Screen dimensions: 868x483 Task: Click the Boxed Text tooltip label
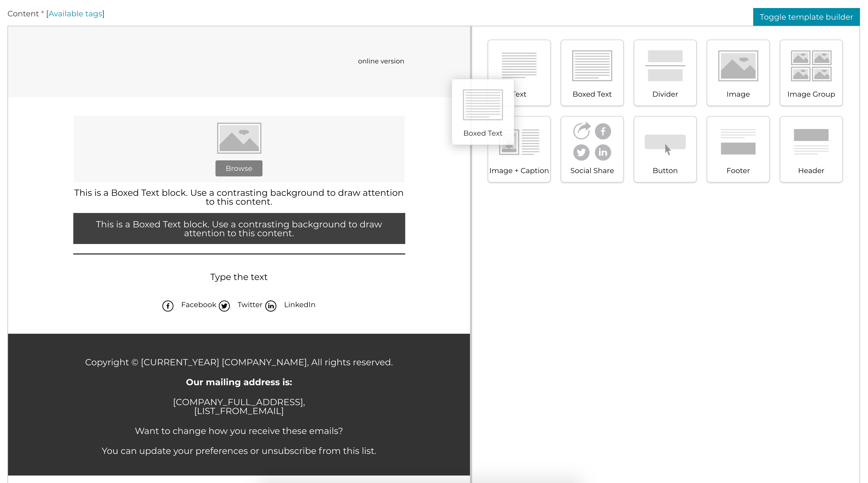[x=482, y=133]
